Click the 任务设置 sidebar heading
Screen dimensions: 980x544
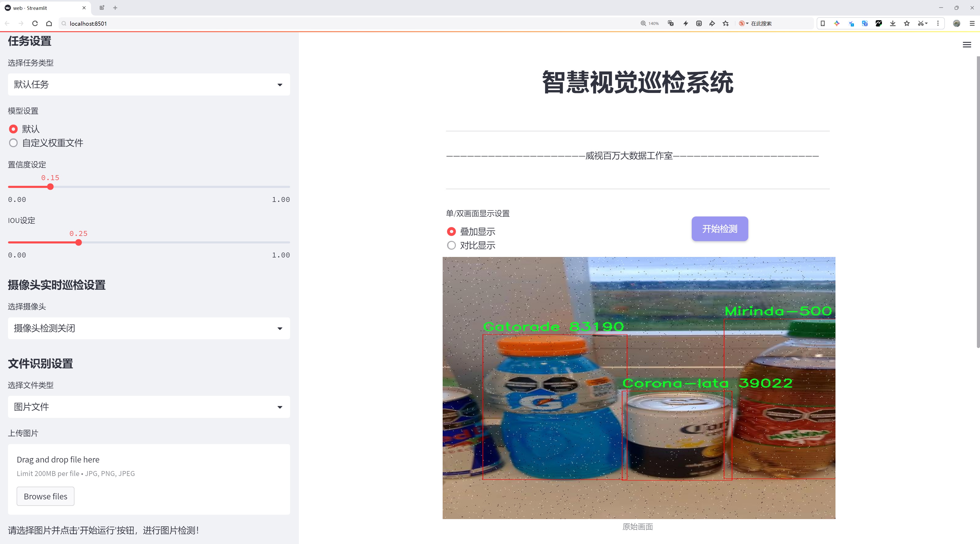(30, 41)
